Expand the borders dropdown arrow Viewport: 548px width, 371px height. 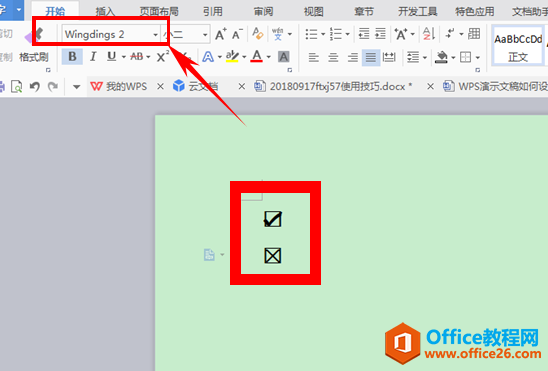478,57
